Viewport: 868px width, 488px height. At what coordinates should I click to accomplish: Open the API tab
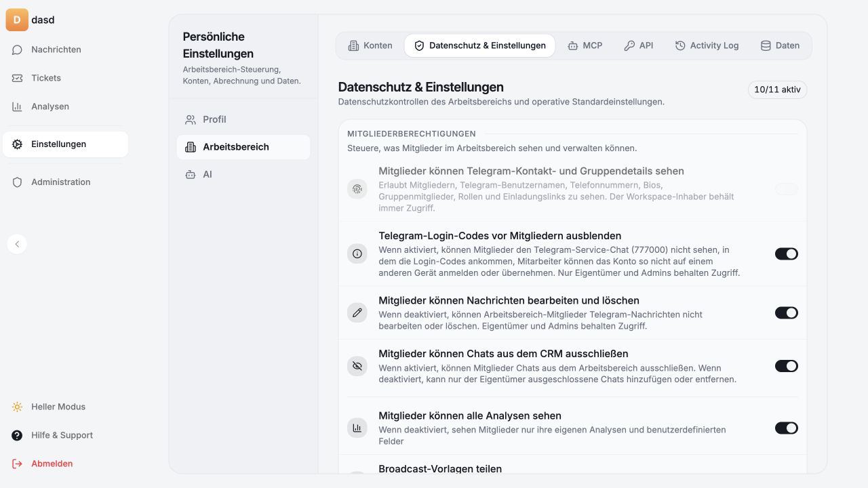[639, 45]
